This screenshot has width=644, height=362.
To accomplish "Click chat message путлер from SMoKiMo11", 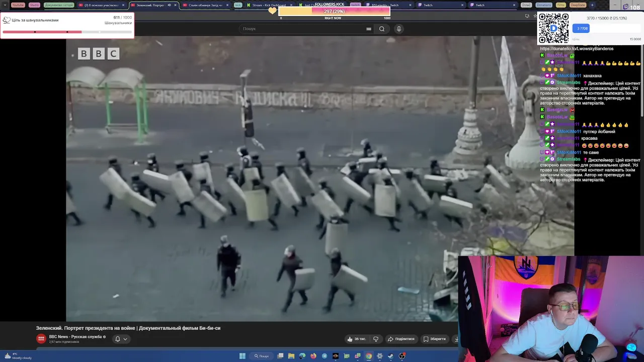I will click(599, 132).
